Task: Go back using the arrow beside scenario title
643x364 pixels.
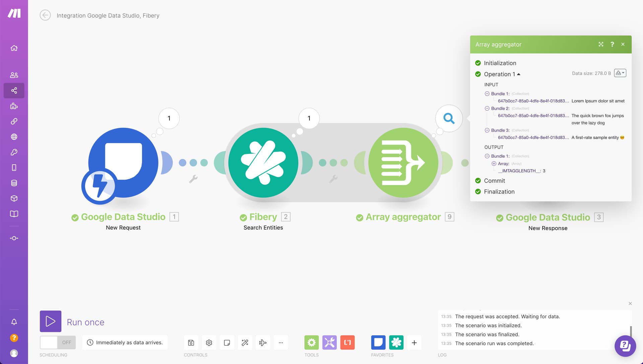Action: click(45, 15)
